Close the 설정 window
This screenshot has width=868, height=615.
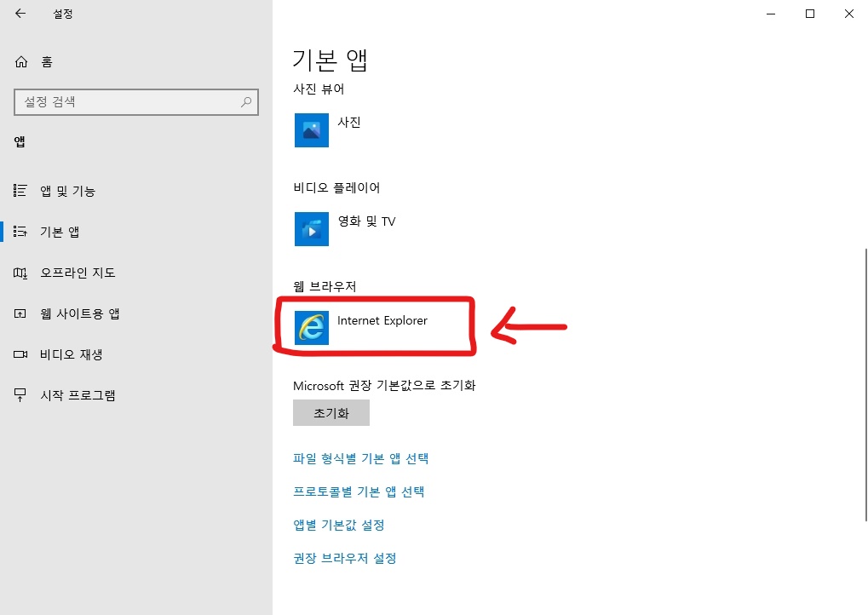coord(849,14)
